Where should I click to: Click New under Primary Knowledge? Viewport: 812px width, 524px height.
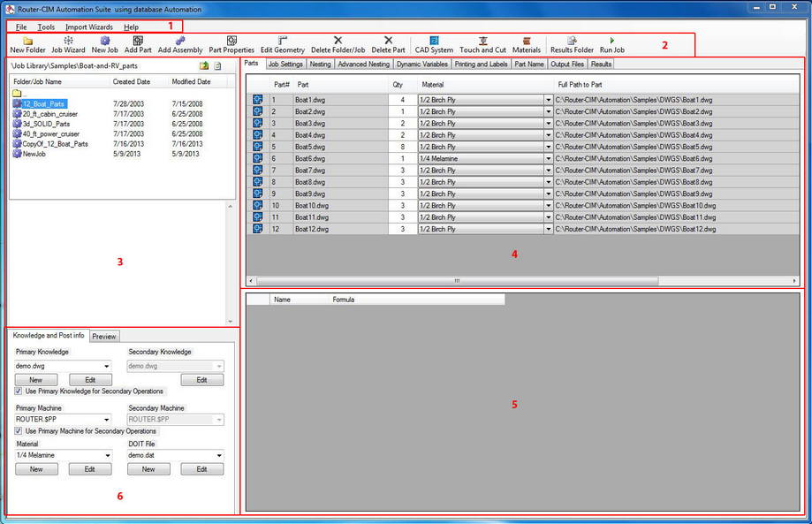pos(36,380)
